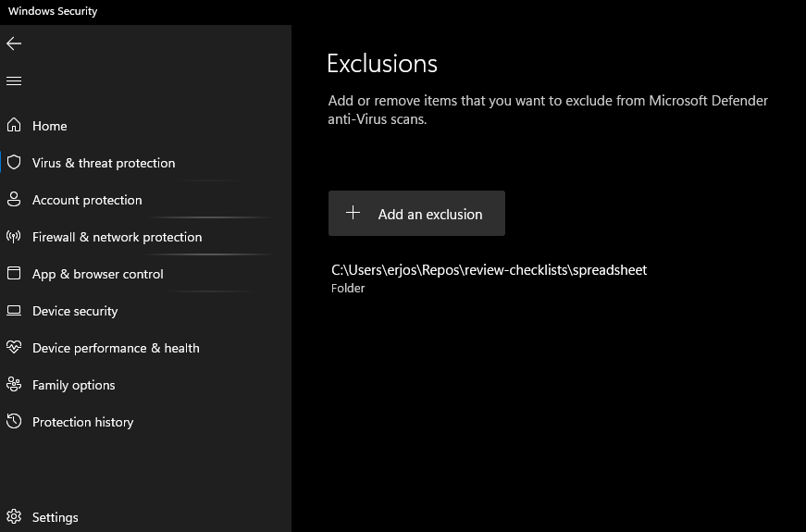Select the review-checklists\spreadsheet folder exclusion
The width and height of the screenshot is (806, 532).
489,270
